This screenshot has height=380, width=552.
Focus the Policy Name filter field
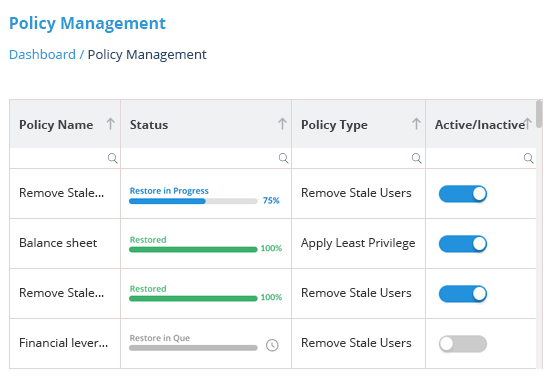point(65,158)
